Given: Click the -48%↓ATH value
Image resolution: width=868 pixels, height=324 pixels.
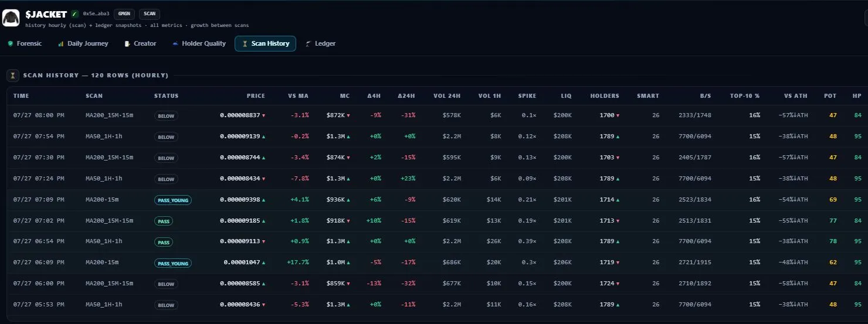Looking at the screenshot, I should (x=793, y=262).
